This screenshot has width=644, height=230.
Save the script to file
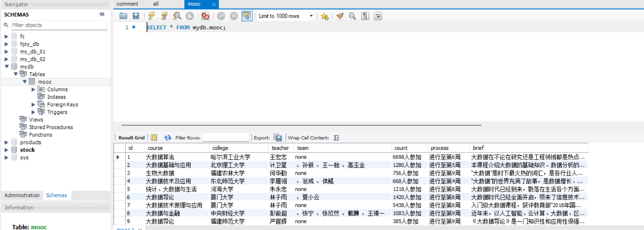pos(136,16)
